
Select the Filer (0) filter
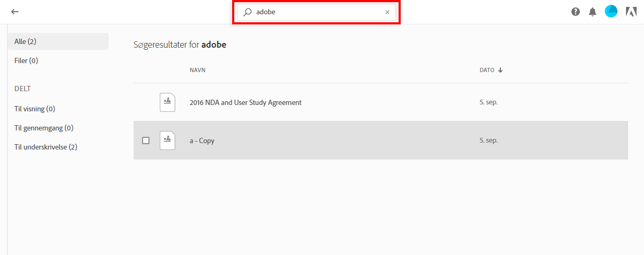[27, 61]
